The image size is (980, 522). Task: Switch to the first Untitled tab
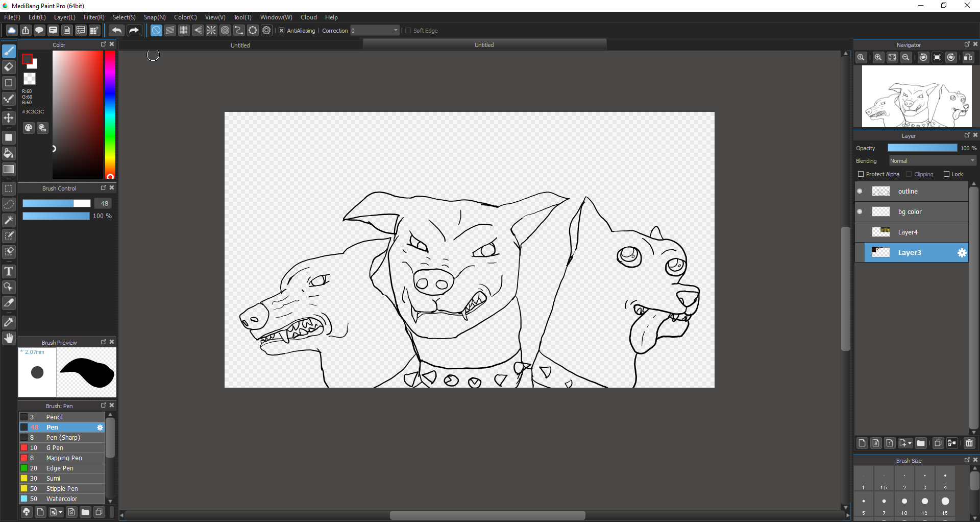tap(240, 45)
